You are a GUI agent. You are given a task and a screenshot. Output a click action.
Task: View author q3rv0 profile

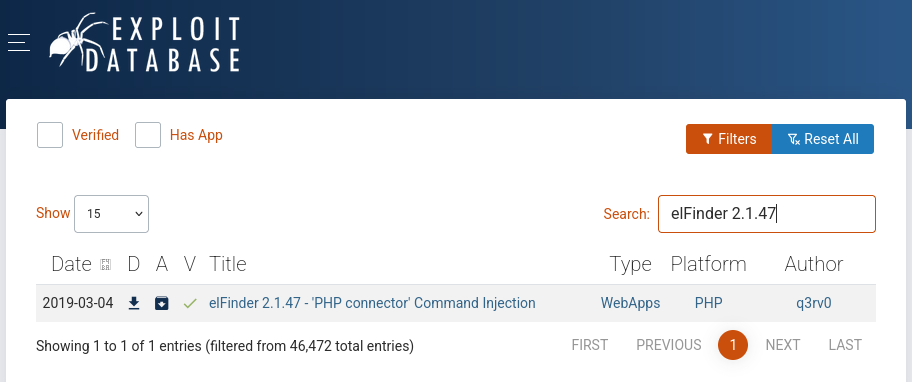point(814,303)
